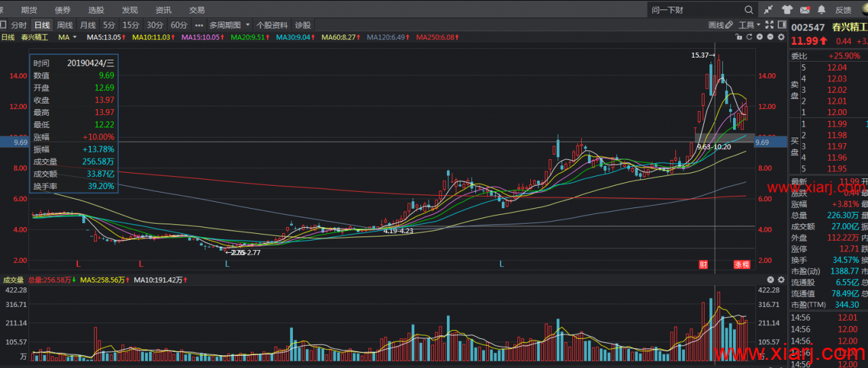
Task: Click the 9.63-10.20 gap label
Action: pos(713,146)
